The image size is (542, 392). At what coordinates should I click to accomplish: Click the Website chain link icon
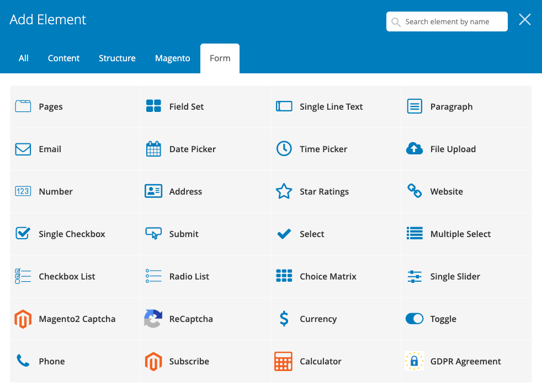[x=415, y=191]
